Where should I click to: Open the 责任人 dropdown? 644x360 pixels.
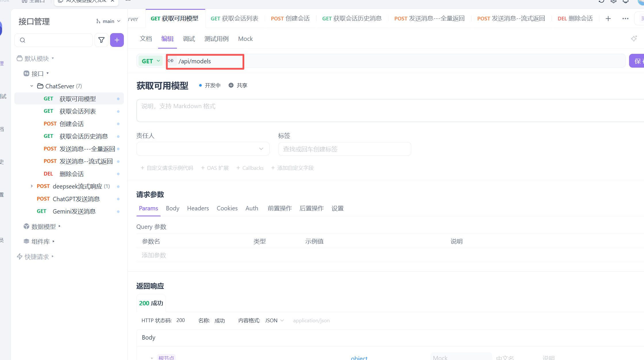203,149
